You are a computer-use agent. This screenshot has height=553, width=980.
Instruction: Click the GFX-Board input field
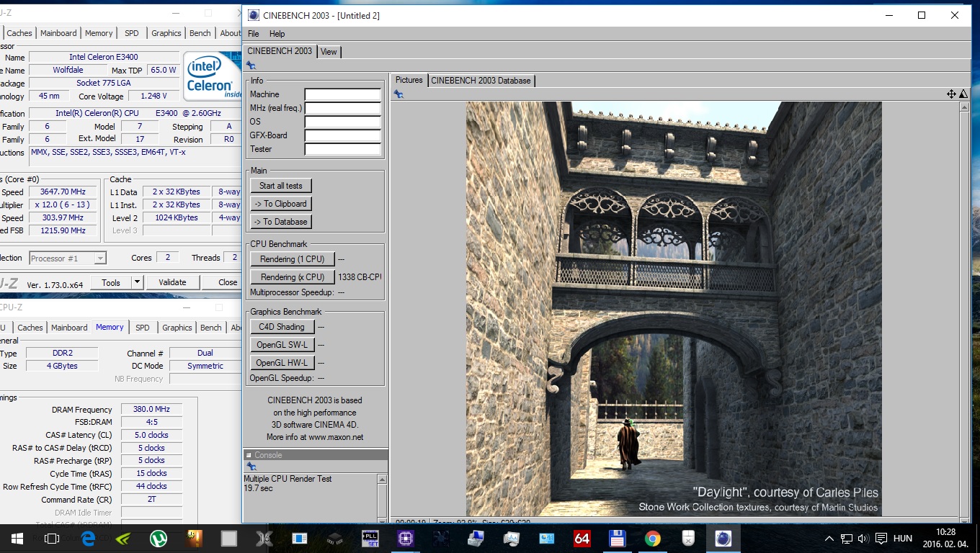[342, 135]
